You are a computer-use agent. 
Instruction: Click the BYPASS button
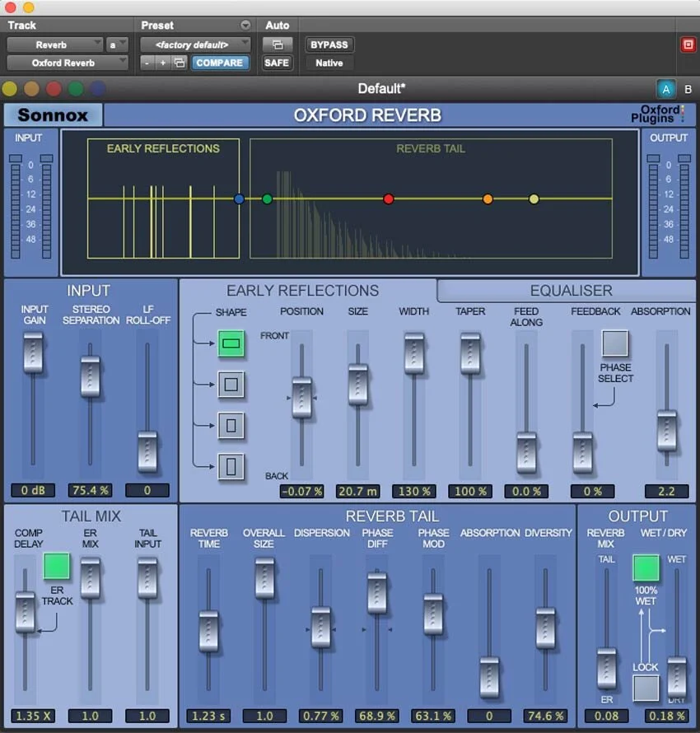point(329,44)
